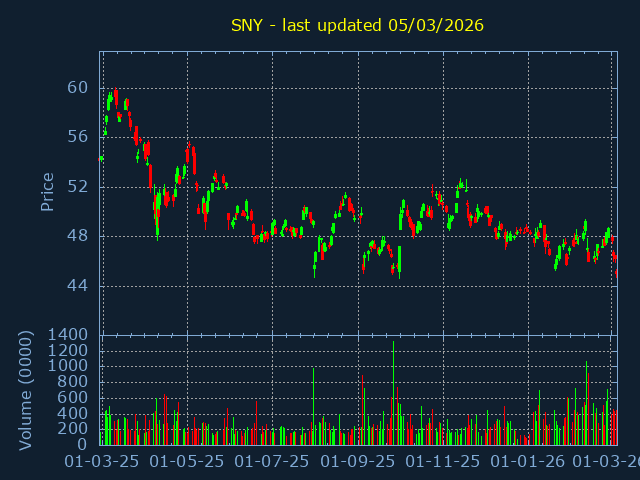Select the 01-07-25 date label
This screenshot has width=640, height=480.
(x=272, y=462)
